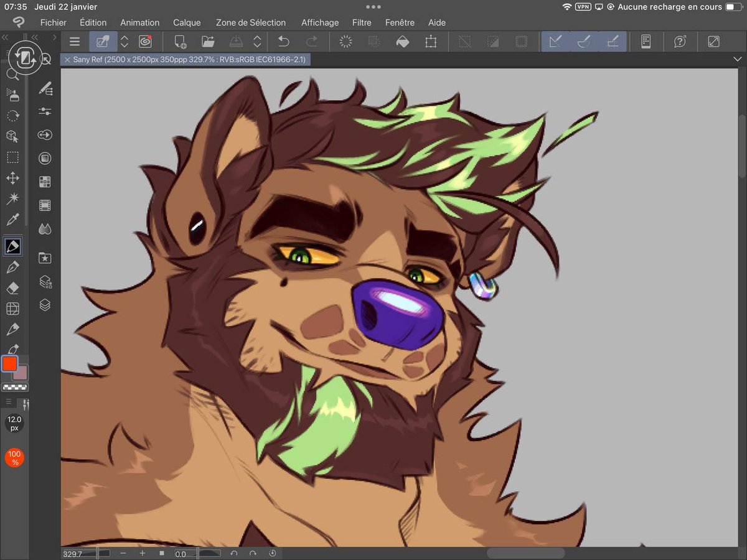Viewport: 747px width, 560px height.
Task: Select the Zoom magnifier tool
Action: click(x=12, y=73)
